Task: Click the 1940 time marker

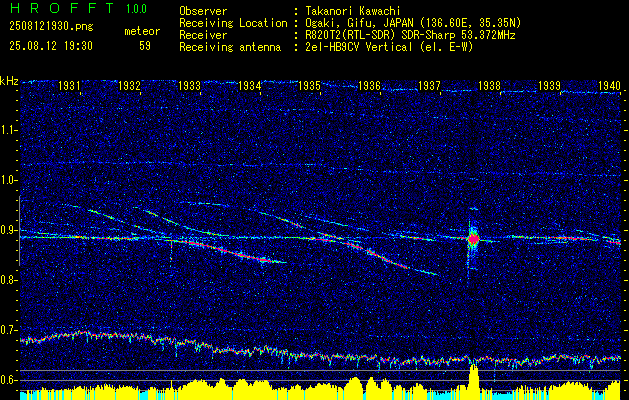Action: (x=609, y=85)
